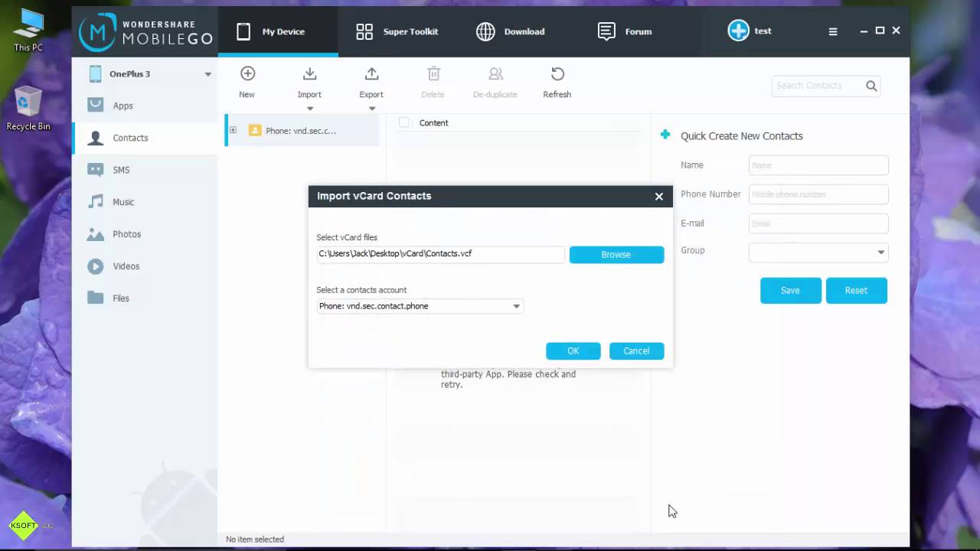Screen dimensions: 980x551
Task: Expand the Phone account tree node
Action: tap(233, 130)
